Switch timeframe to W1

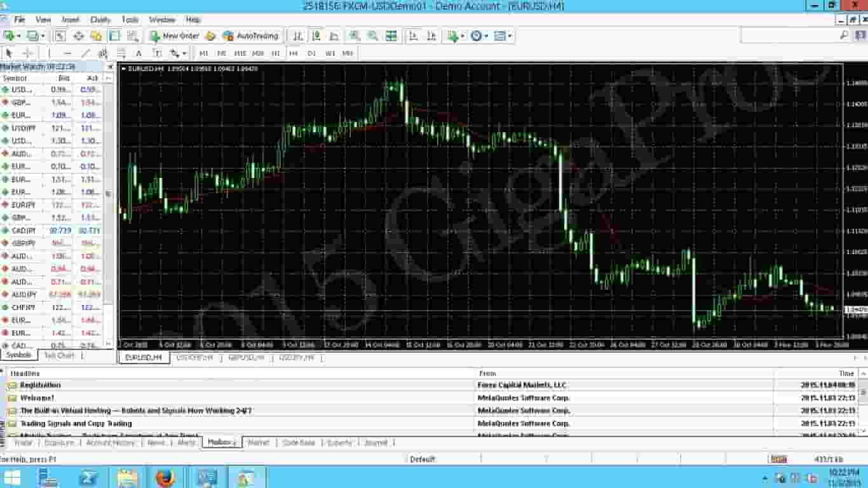tap(330, 53)
